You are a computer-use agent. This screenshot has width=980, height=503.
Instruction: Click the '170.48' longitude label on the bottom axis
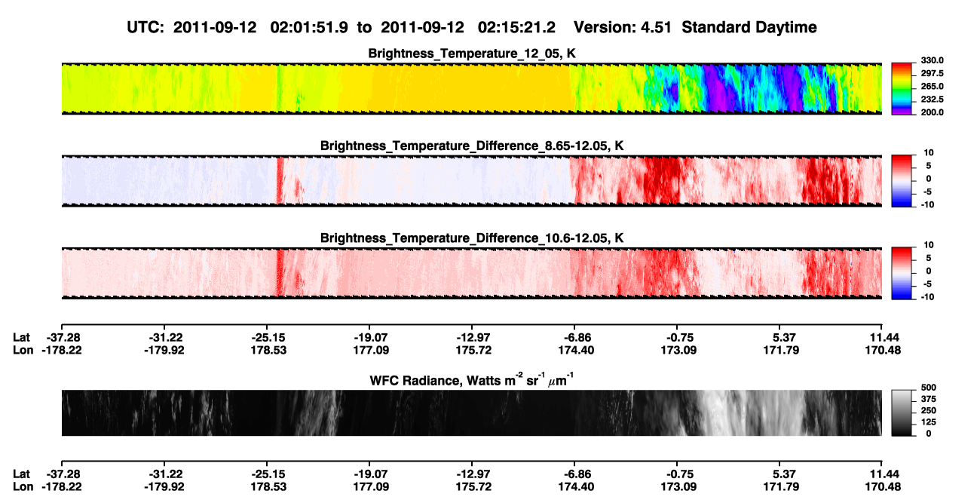tap(883, 487)
